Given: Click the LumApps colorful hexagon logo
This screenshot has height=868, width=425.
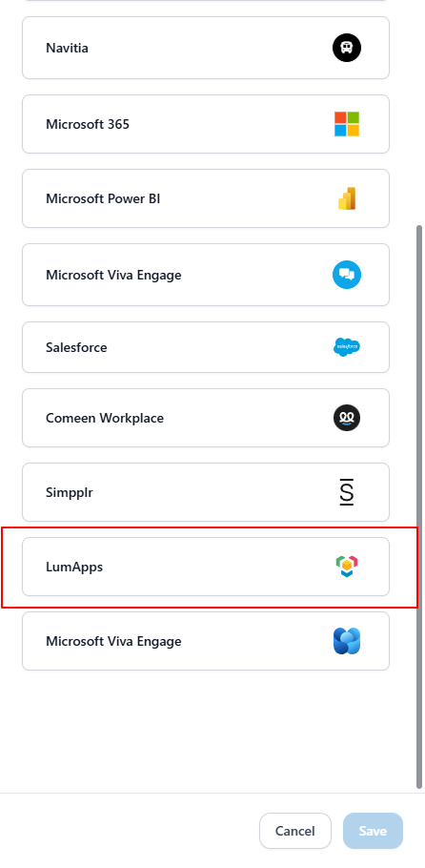Looking at the screenshot, I should 347,567.
